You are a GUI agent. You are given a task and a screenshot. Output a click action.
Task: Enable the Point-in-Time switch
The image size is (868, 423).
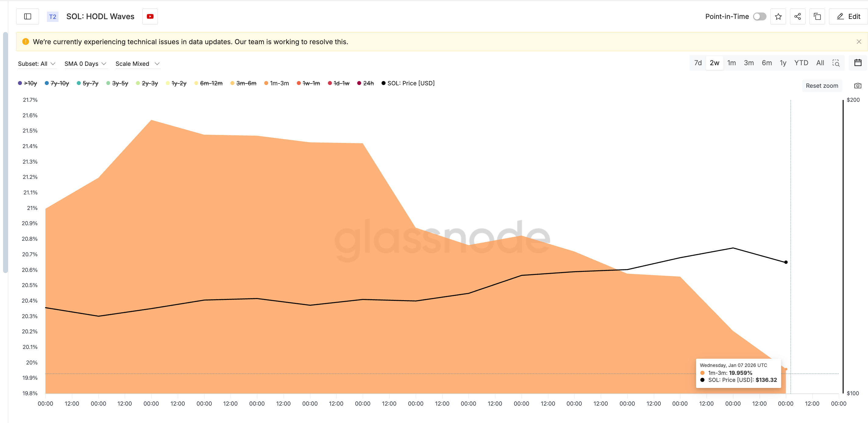(759, 16)
